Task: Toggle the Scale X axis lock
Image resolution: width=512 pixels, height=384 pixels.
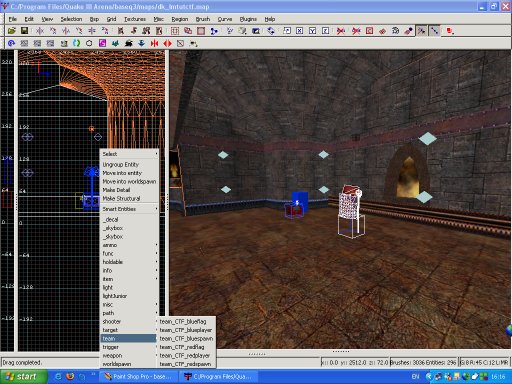Action: (300, 31)
